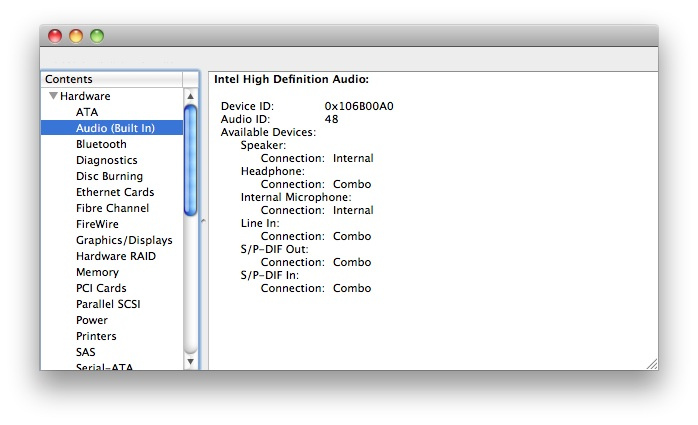Select PCI Cards in sidebar
This screenshot has width=698, height=425.
pyautogui.click(x=101, y=288)
